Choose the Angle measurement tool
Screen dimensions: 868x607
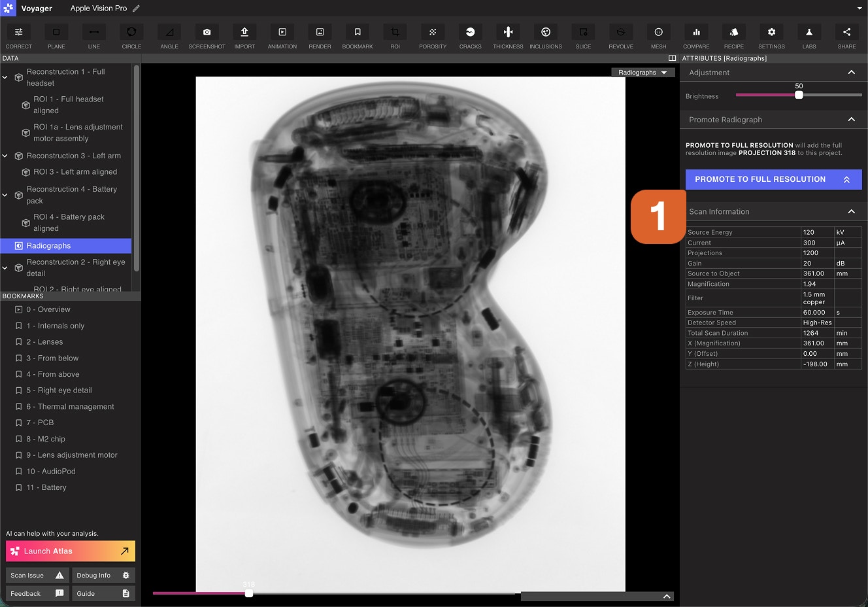[169, 33]
